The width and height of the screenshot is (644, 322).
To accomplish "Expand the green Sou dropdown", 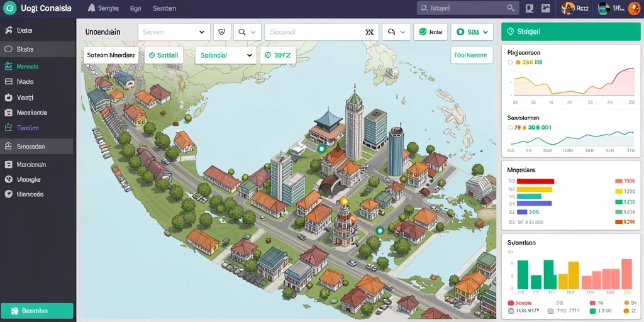I will tap(472, 32).
